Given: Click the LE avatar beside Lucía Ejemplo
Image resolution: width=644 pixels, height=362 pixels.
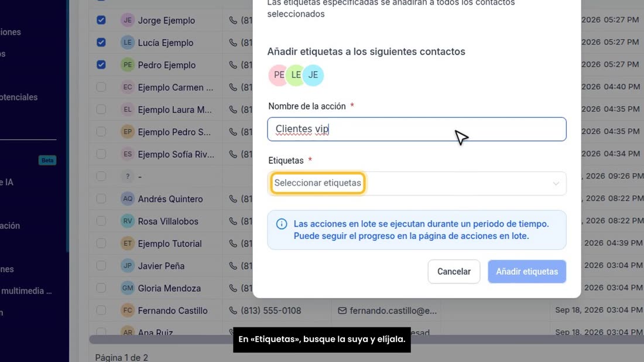Looking at the screenshot, I should (x=128, y=42).
